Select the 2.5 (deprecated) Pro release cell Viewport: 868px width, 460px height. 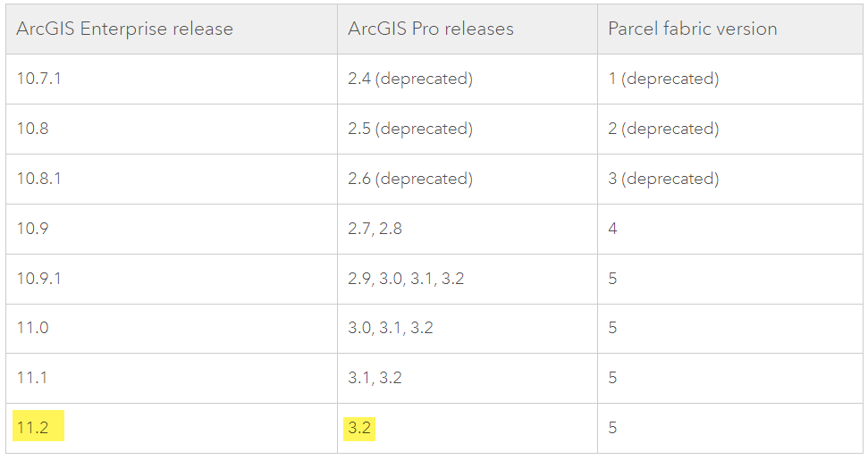[410, 129]
